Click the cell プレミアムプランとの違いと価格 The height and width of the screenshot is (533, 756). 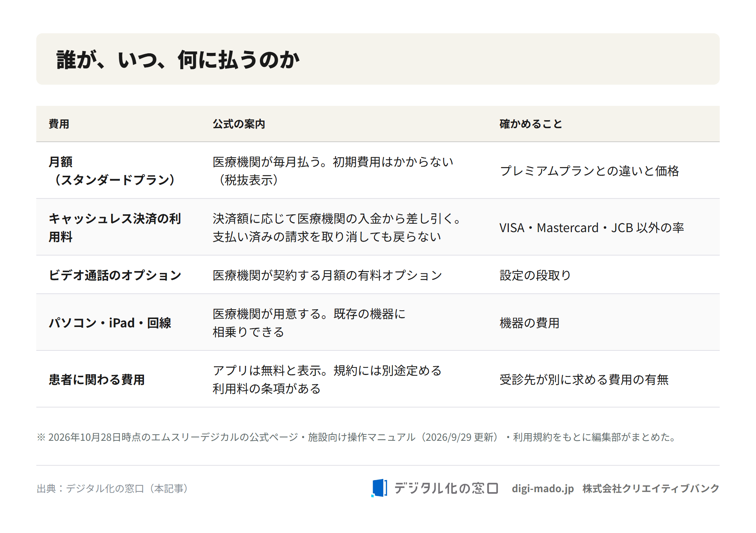pyautogui.click(x=589, y=171)
